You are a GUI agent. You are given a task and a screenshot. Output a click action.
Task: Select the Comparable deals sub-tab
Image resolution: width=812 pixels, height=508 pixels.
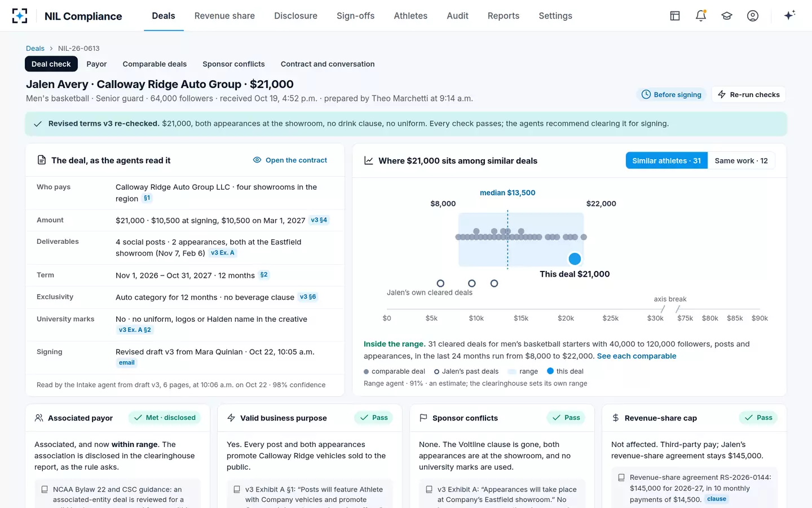click(x=155, y=64)
